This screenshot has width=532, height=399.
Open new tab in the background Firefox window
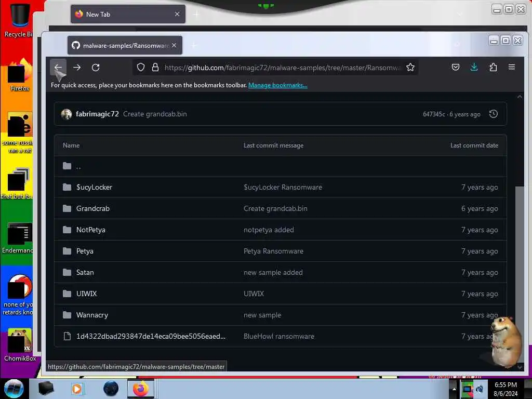(196, 14)
